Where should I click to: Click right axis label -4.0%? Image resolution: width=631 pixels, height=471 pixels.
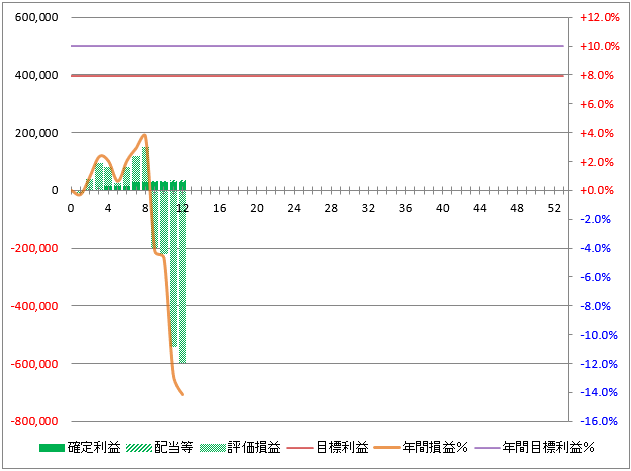click(x=596, y=248)
